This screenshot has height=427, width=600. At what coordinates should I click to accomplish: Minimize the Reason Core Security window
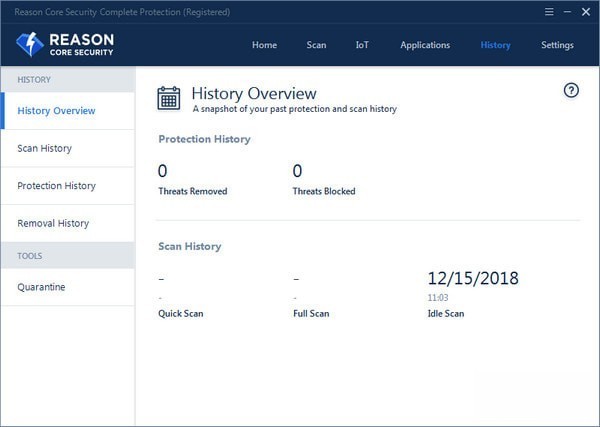click(567, 12)
